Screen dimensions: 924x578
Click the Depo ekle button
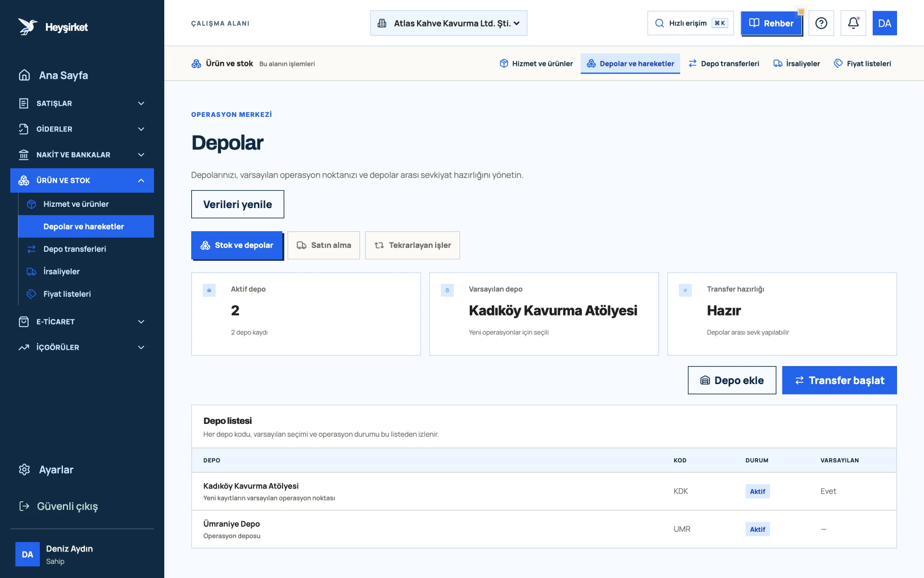tap(732, 380)
